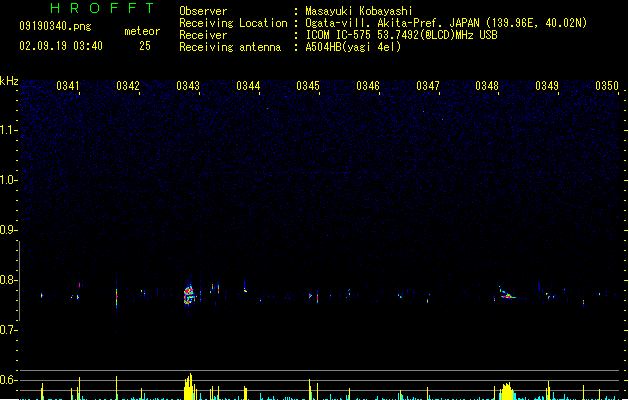Click the 0341 time marker
Screen dimensions: 629x400
[67, 86]
